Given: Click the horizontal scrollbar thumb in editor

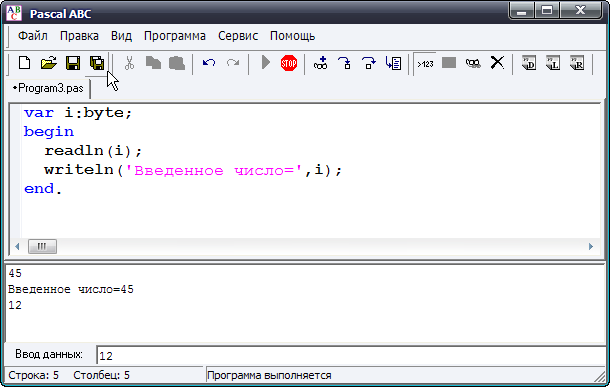Looking at the screenshot, I should tap(42, 246).
